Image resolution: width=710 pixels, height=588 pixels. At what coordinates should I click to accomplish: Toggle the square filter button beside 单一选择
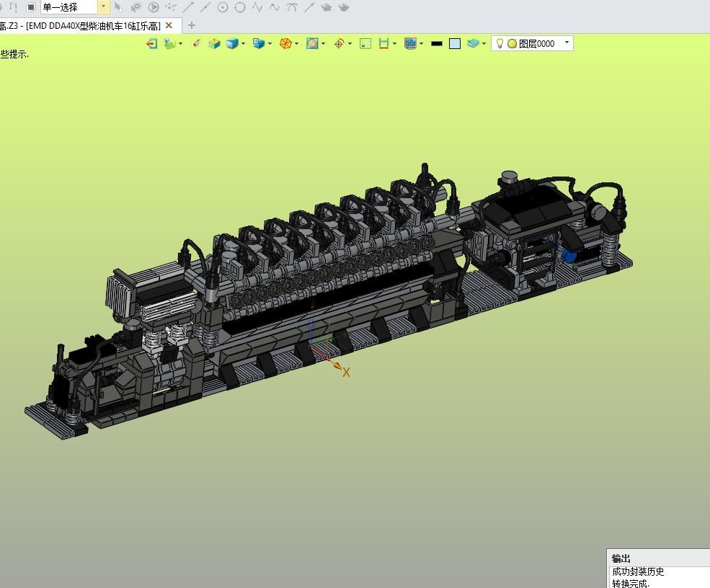point(31,6)
